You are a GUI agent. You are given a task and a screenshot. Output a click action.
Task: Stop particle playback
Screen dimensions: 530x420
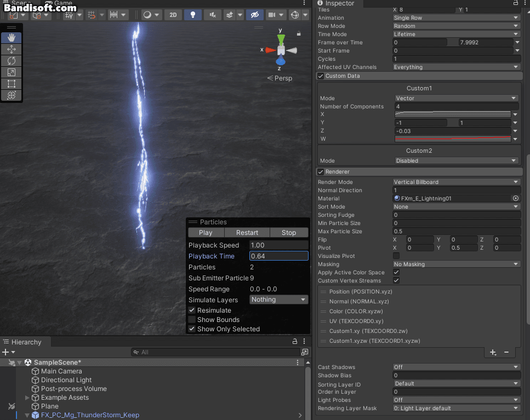pos(289,232)
